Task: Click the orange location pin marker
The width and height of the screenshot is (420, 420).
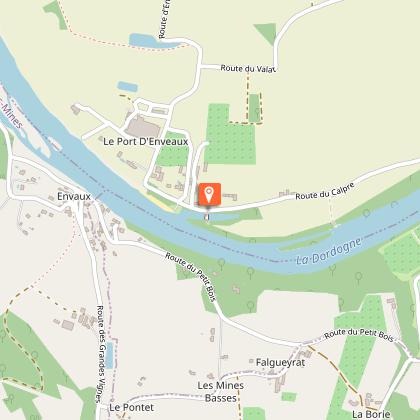Action: (210, 194)
